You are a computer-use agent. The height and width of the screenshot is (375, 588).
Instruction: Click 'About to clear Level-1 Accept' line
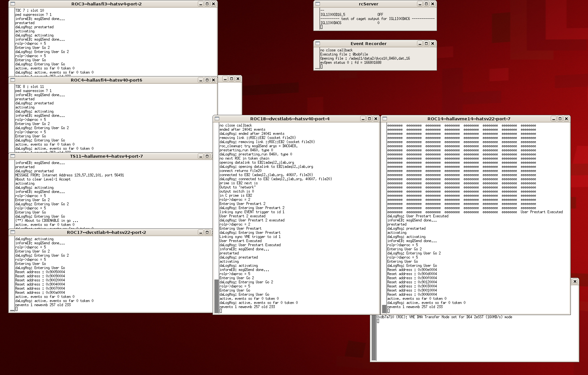(43, 179)
